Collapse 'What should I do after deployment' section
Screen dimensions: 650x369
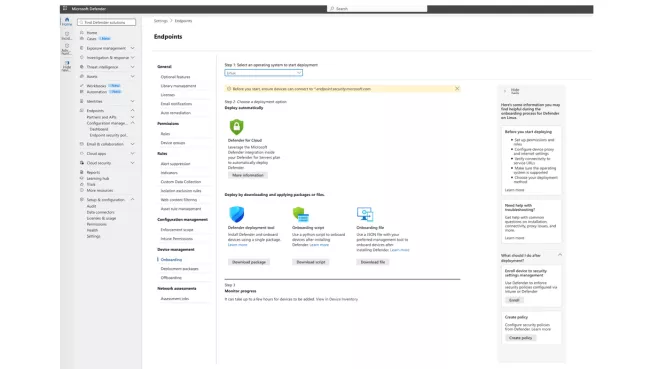[x=560, y=255]
